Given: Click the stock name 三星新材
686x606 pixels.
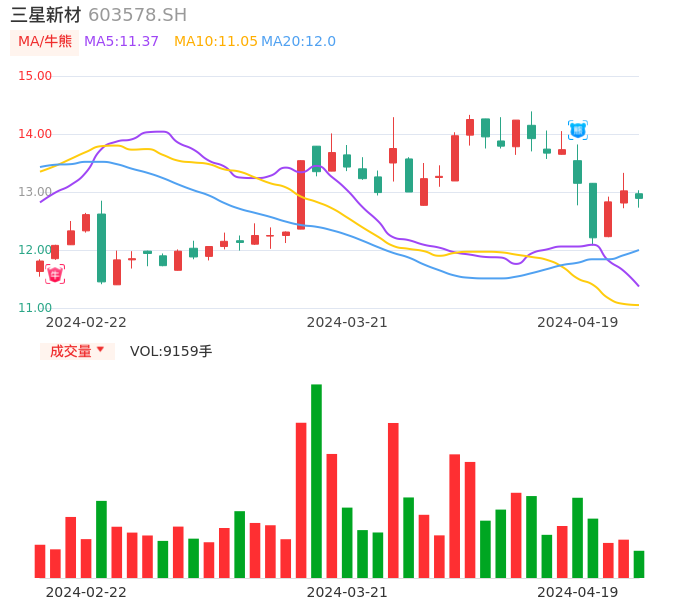Looking at the screenshot, I should (46, 15).
